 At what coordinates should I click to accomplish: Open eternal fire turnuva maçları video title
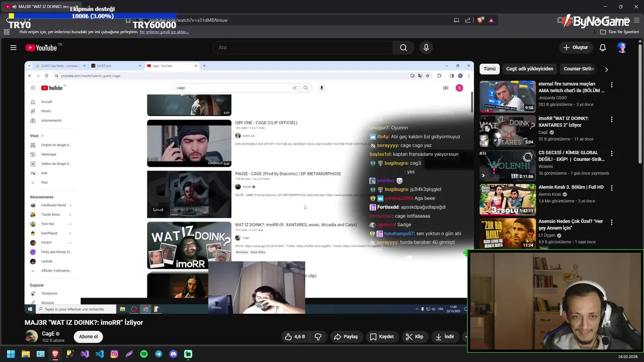pos(572,87)
